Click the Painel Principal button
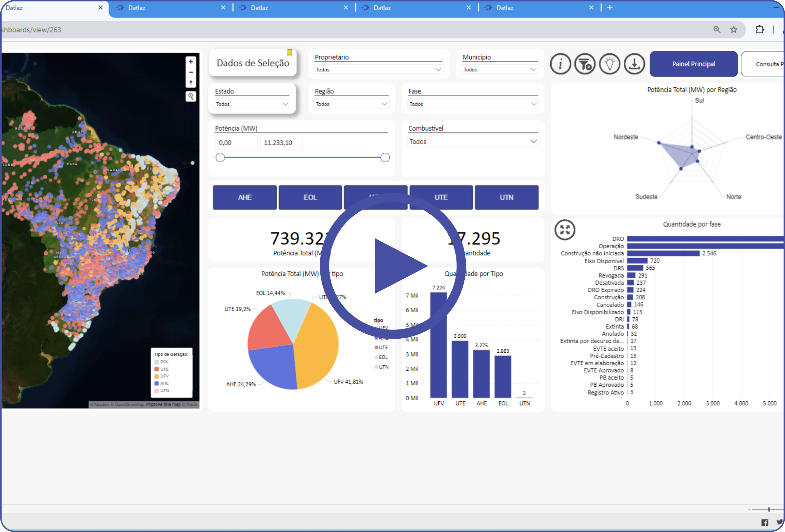Image resolution: width=785 pixels, height=532 pixels. click(x=693, y=64)
